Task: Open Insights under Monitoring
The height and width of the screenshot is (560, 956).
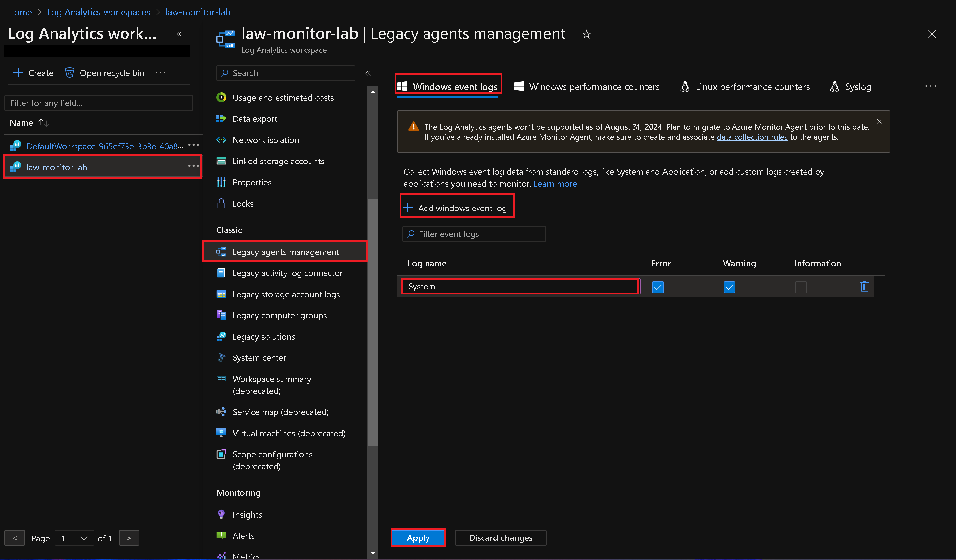Action: point(247,515)
